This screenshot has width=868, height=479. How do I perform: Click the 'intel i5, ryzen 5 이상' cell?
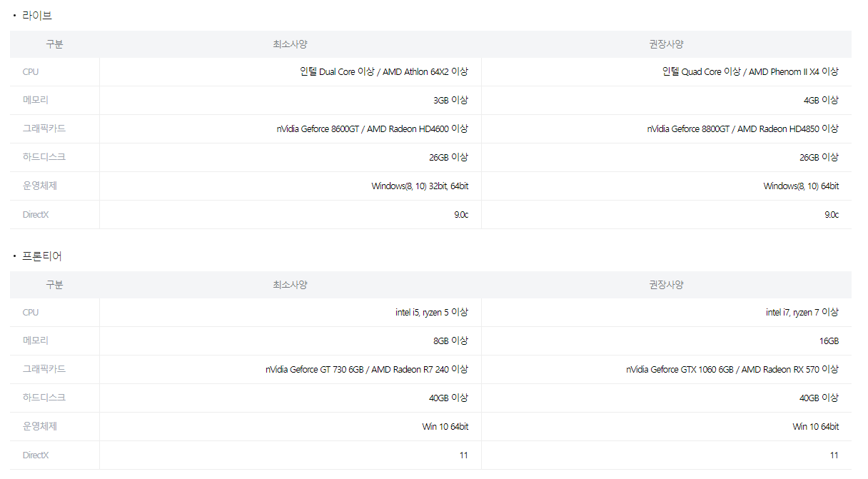coord(432,313)
